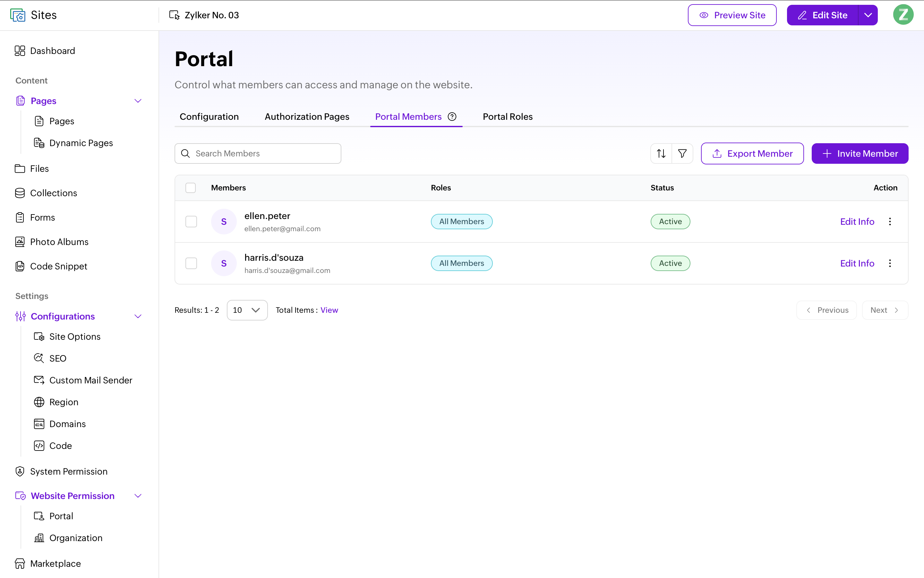Click the sort members icon
Viewport: 924px width, 578px height.
pos(661,153)
